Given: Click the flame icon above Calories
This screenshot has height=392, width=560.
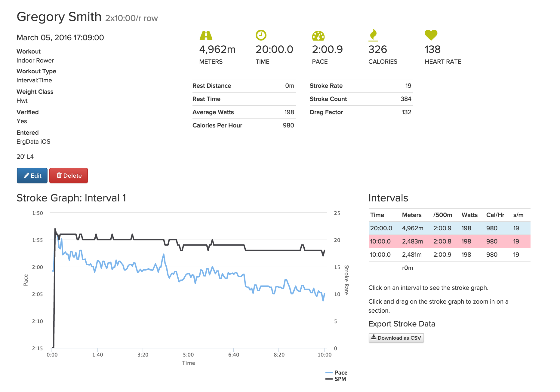Looking at the screenshot, I should (373, 35).
